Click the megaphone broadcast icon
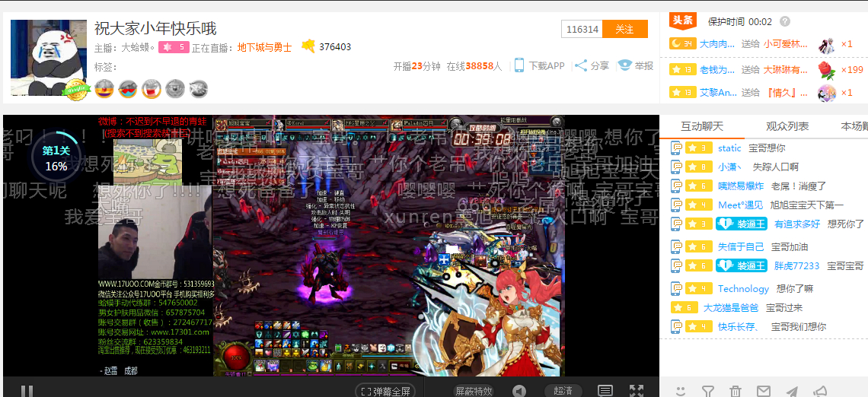The image size is (868, 397). (821, 392)
